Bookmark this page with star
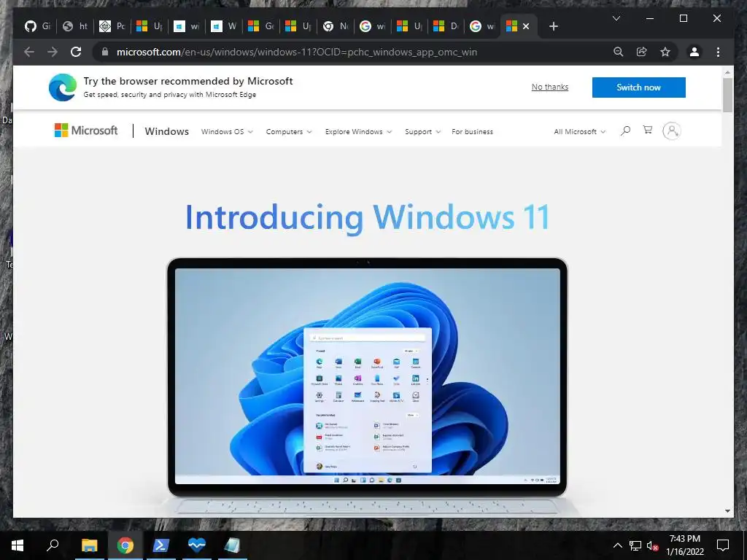Viewport: 747px width, 560px height. point(665,52)
